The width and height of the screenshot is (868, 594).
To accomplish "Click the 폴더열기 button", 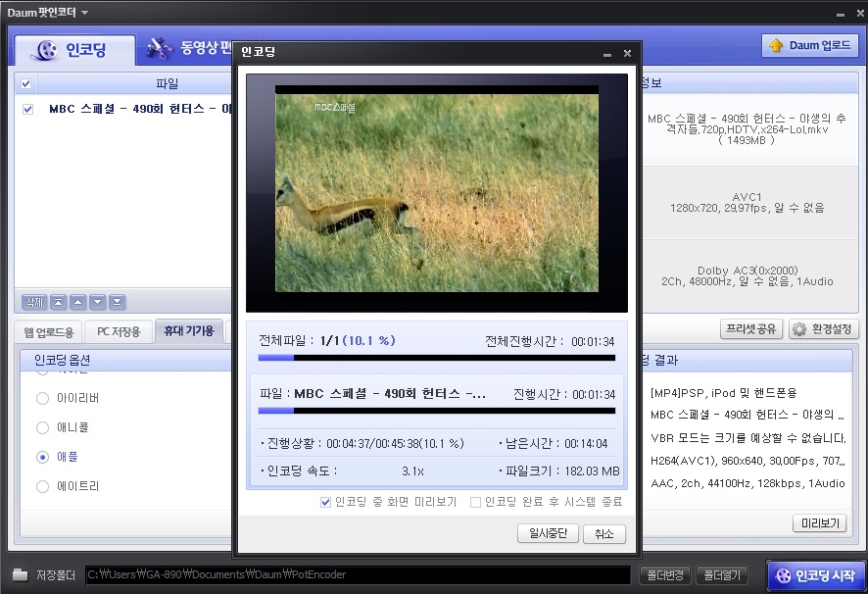I will [722, 575].
